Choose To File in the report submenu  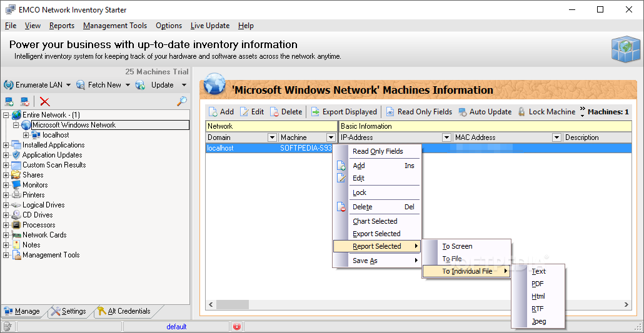pyautogui.click(x=466, y=259)
